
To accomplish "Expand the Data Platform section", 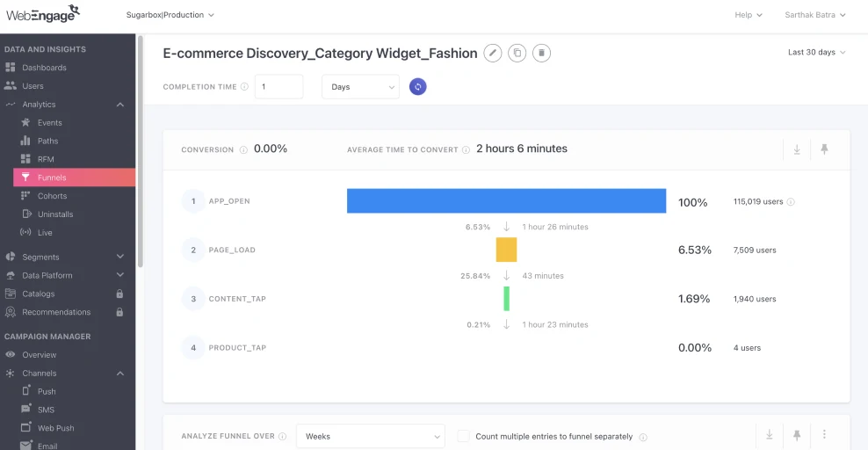I will (120, 275).
